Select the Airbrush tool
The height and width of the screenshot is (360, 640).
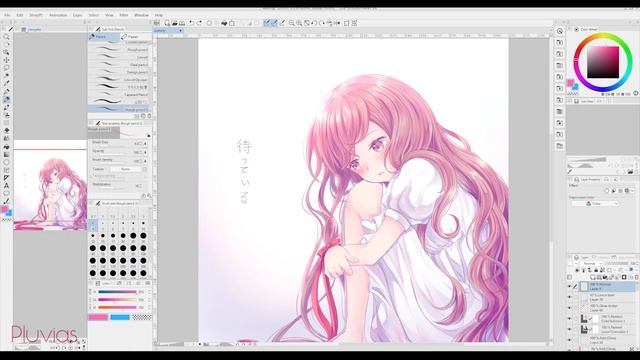click(6, 115)
